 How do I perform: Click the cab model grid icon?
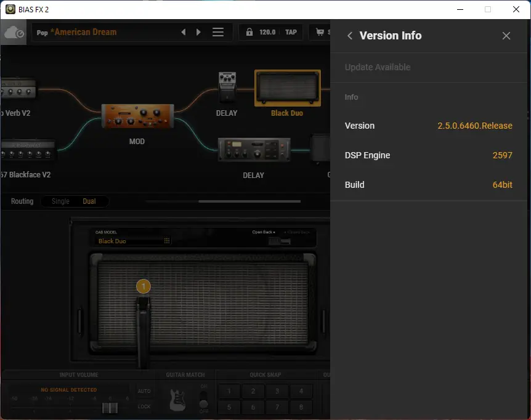click(x=167, y=241)
